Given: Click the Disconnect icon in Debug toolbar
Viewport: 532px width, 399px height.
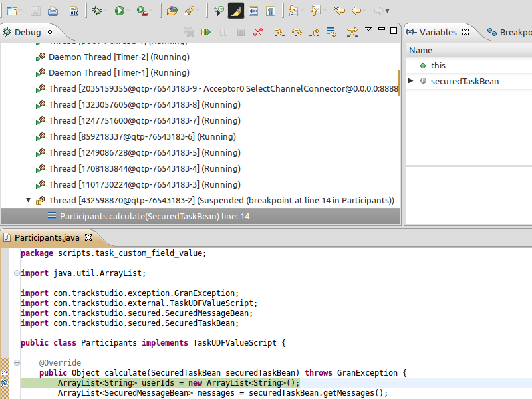Looking at the screenshot, I should 257,32.
